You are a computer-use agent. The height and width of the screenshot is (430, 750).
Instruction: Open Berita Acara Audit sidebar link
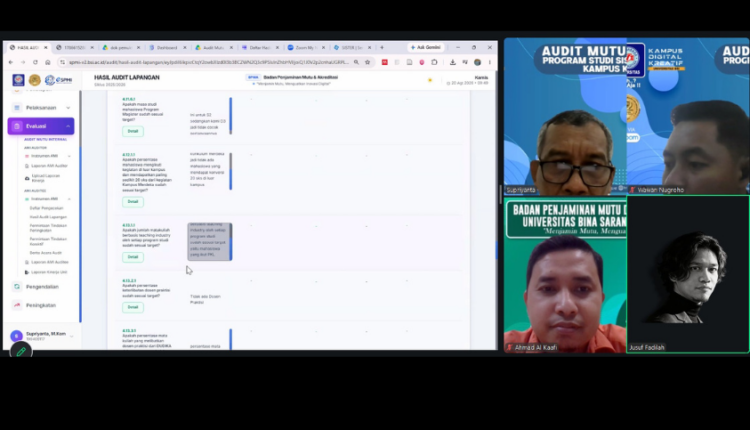point(46,253)
